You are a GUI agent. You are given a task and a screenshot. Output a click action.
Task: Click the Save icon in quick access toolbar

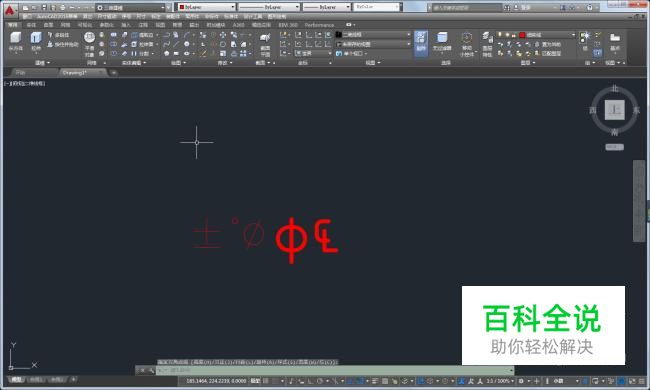coord(44,7)
